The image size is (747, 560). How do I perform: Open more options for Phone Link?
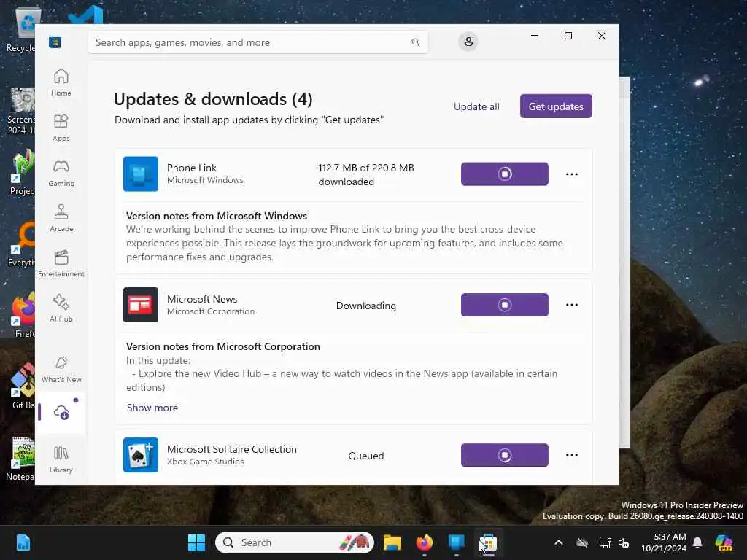(x=572, y=174)
